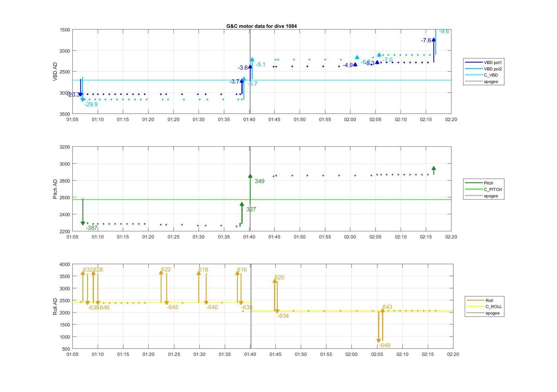
Task: Click the '349' pitch move label
Action: click(259, 181)
